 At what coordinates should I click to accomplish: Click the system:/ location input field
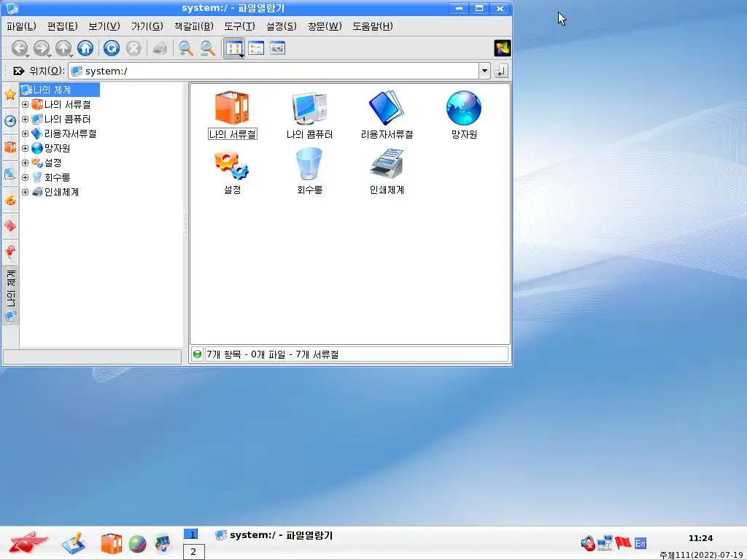tap(274, 71)
